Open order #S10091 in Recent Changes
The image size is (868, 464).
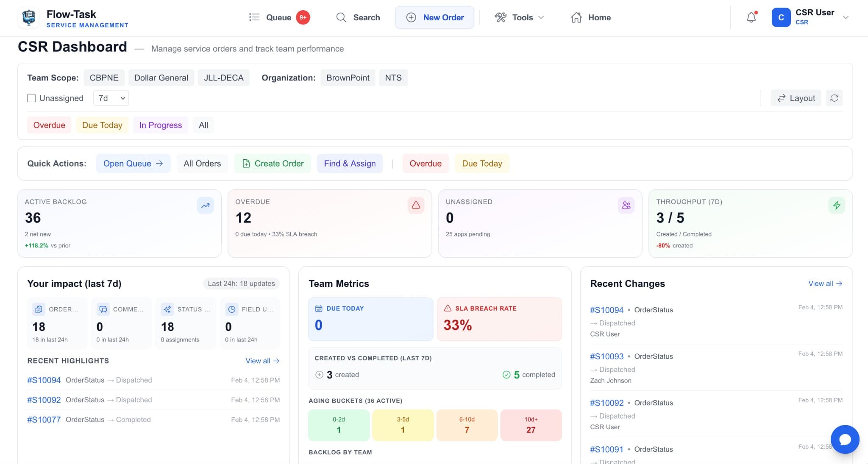click(x=606, y=450)
